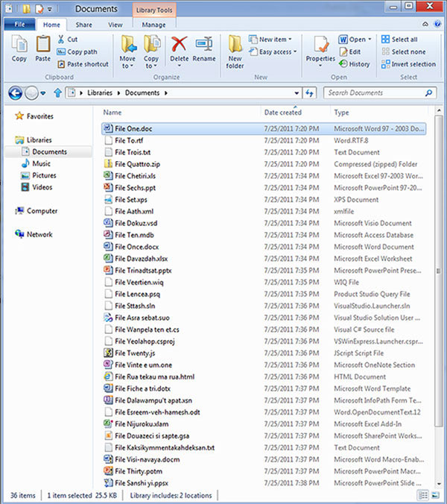Viewport: 447px width, 504px height.
Task: Switch to the View ribbon tab
Action: [x=115, y=25]
